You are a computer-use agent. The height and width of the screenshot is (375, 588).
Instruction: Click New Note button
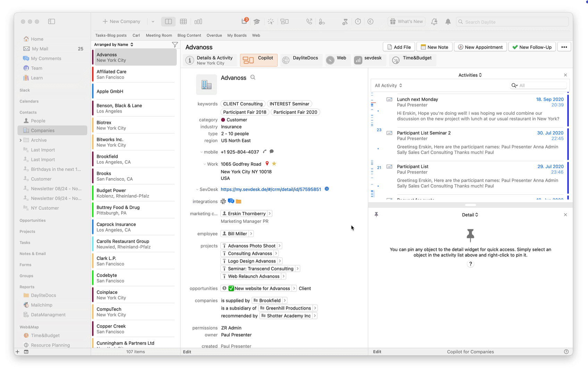point(435,47)
